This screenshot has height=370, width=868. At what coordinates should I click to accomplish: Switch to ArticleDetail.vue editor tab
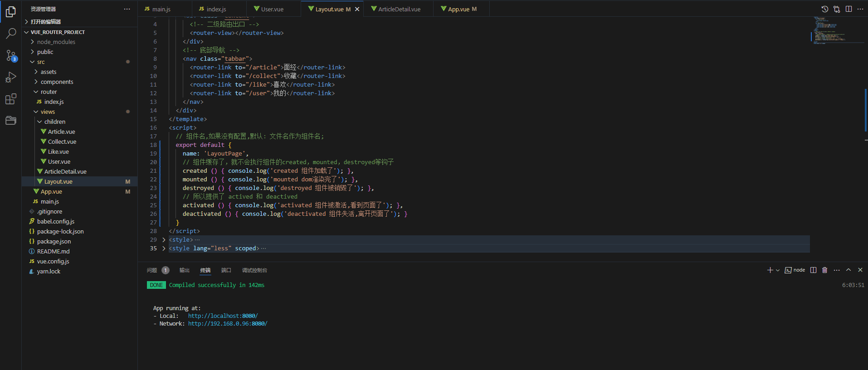click(x=399, y=9)
